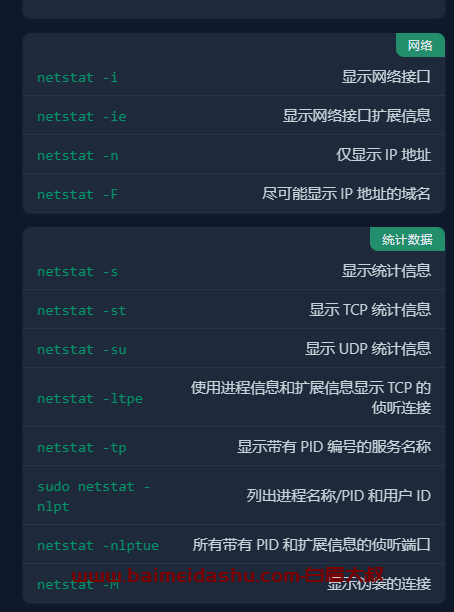Click the netstat -tp command
The image size is (454, 612).
pyautogui.click(x=82, y=447)
